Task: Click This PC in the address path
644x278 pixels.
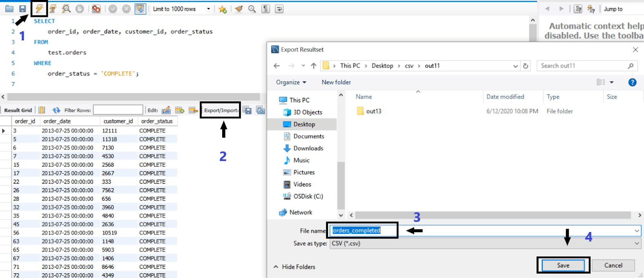Action: (350, 66)
